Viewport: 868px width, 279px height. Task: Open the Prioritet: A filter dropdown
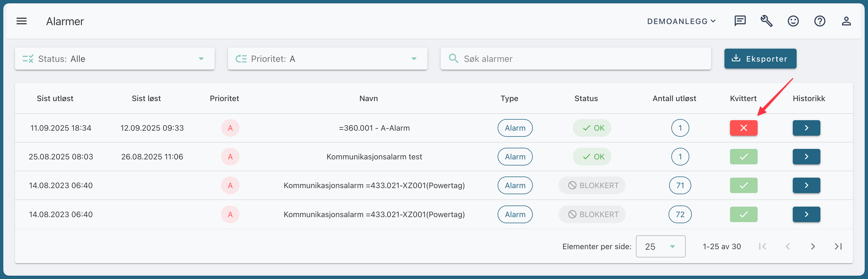[328, 59]
